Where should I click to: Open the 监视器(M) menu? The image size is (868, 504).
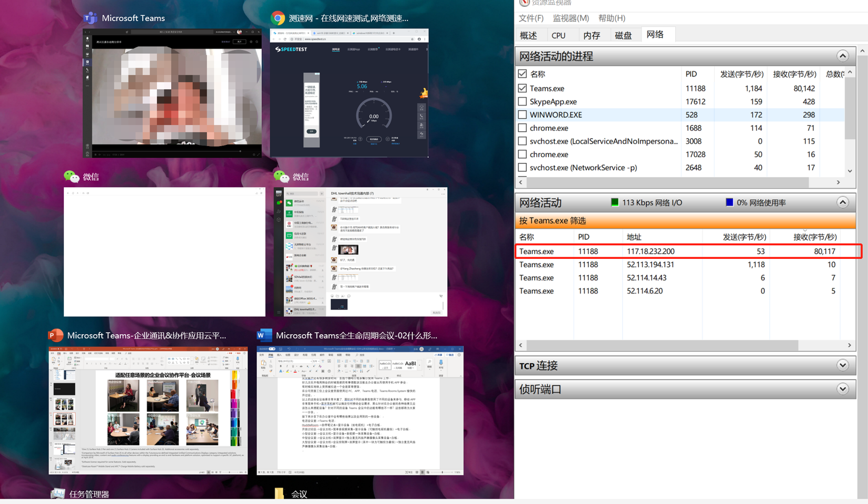(571, 18)
